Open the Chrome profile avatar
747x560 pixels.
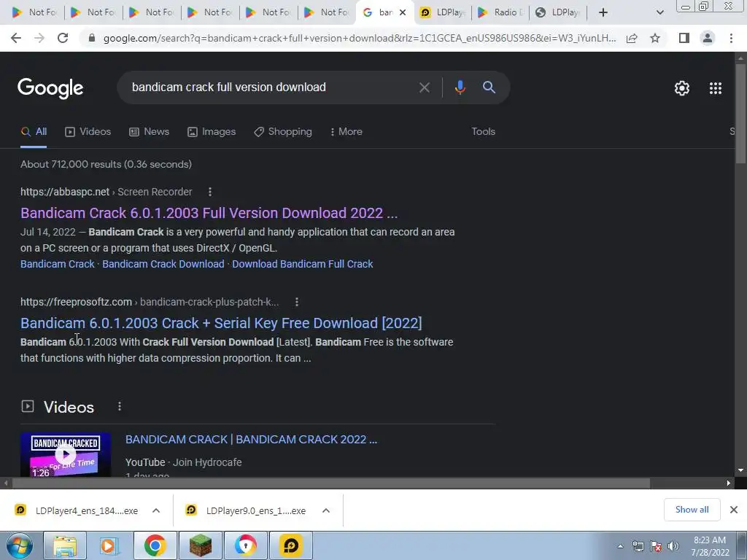point(708,38)
